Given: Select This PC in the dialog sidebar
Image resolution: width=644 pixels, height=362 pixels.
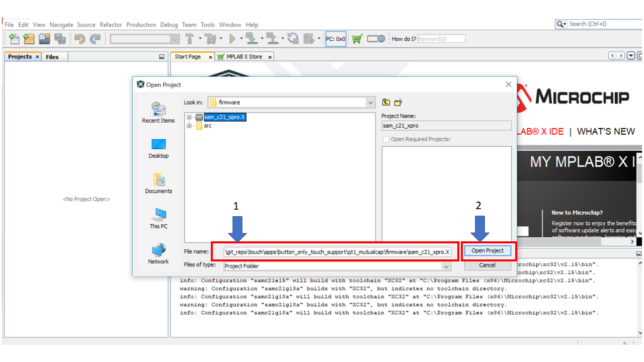Looking at the screenshot, I should (158, 218).
